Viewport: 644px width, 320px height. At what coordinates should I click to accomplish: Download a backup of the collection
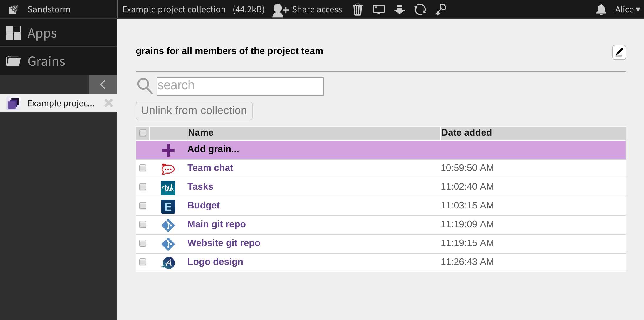[399, 9]
